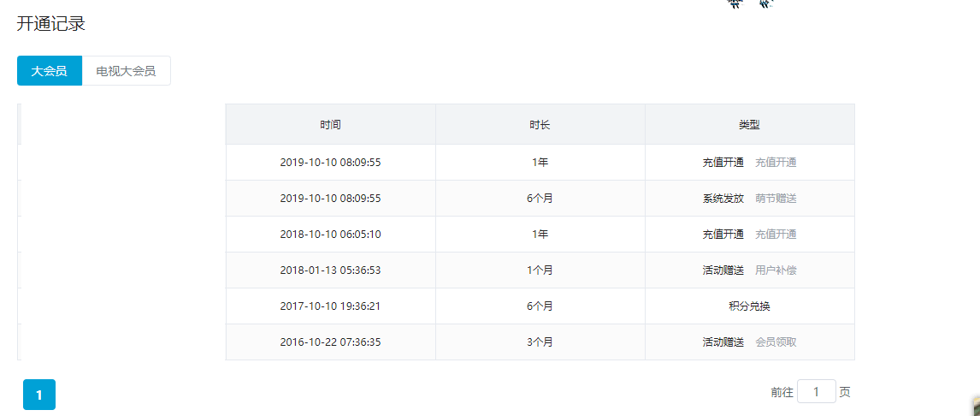Switch to the 大会员 tab
The image size is (980, 416).
[x=50, y=71]
